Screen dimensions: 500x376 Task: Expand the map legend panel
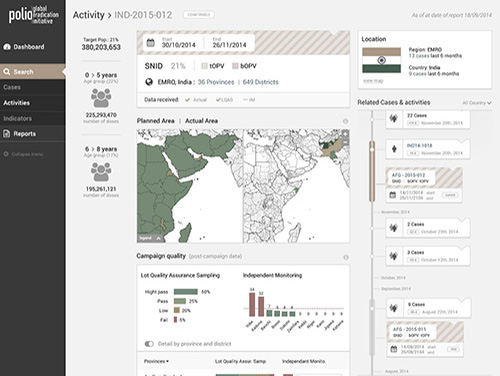point(150,238)
